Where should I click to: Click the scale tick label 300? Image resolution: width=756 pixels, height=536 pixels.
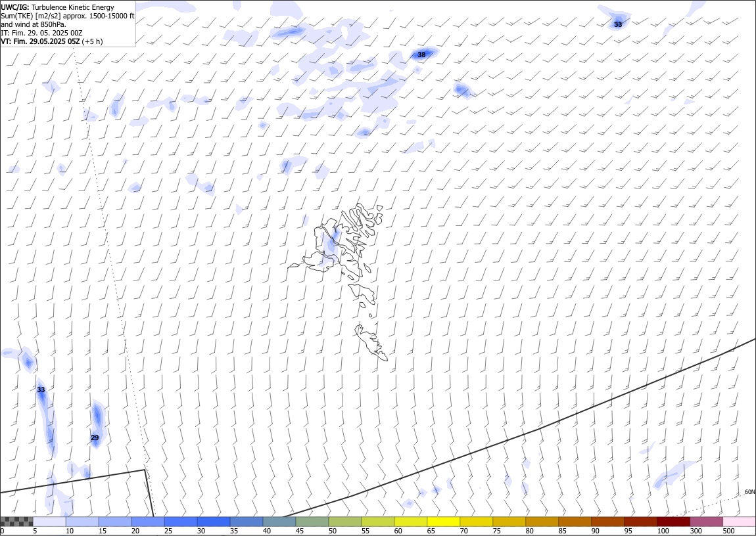tap(696, 531)
